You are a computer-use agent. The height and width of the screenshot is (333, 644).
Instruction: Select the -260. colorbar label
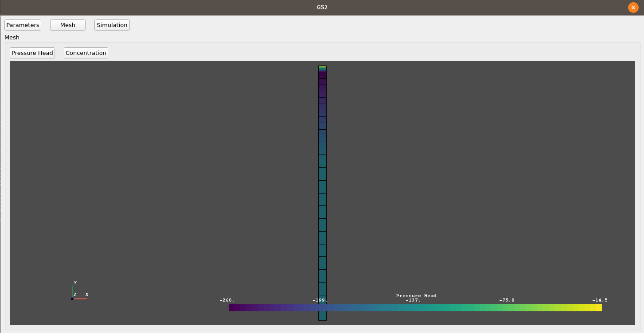(x=227, y=300)
